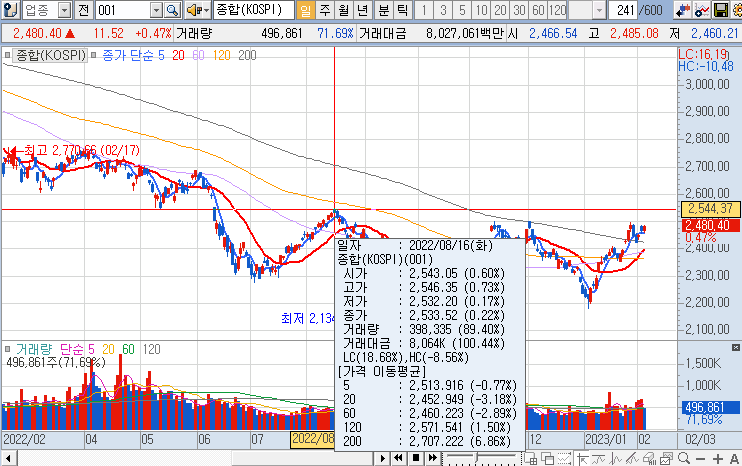This screenshot has height=466, width=742.
Task: Click the 종합(KOSPI) name field in toolbar
Action: [x=254, y=10]
